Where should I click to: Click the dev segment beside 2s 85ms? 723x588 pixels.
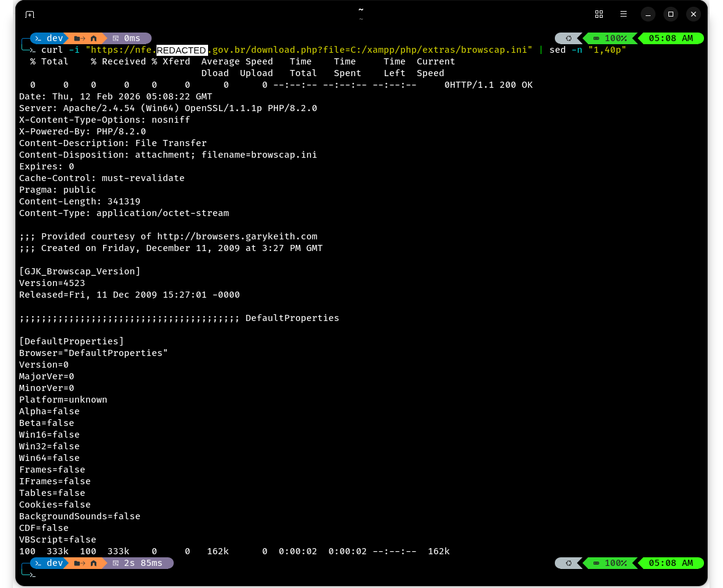coord(49,563)
